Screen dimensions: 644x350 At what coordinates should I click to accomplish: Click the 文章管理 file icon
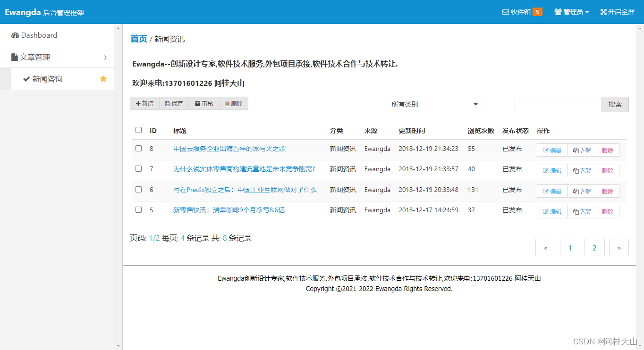15,57
